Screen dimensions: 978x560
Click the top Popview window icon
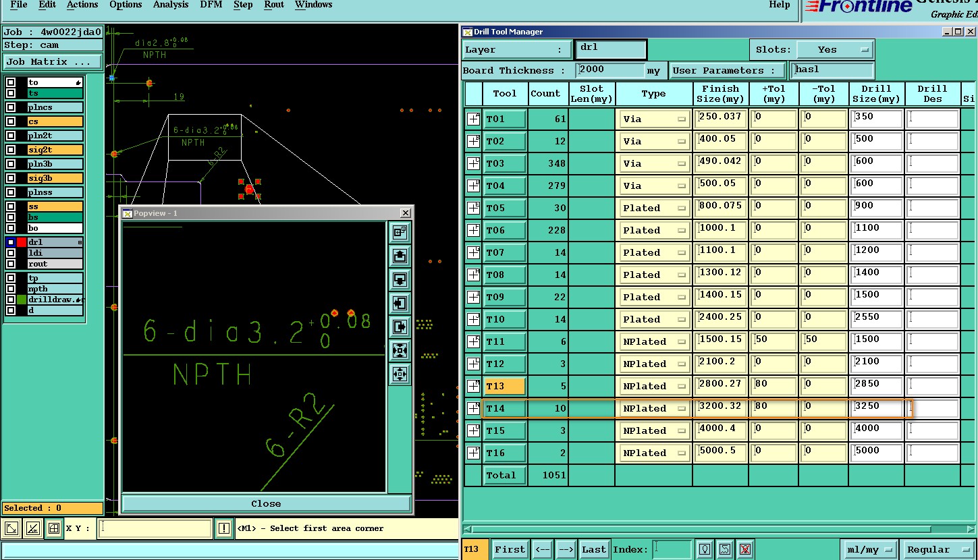[400, 233]
